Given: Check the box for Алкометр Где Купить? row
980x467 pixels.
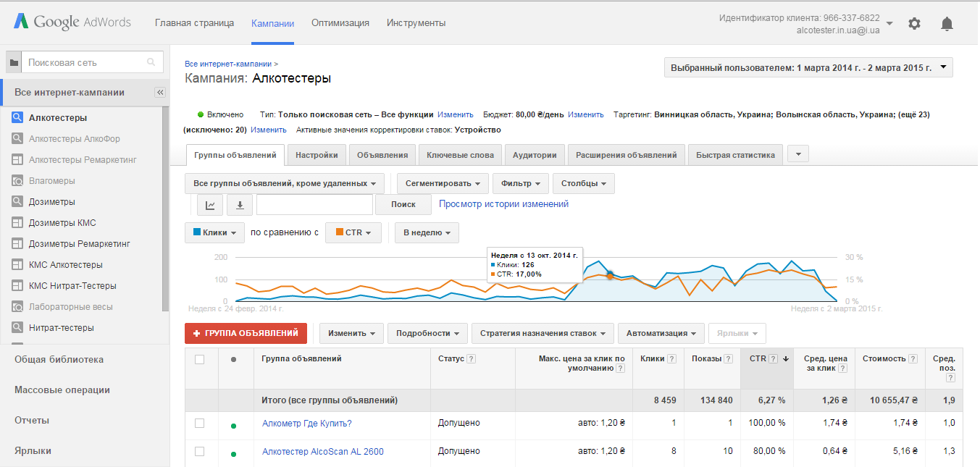Looking at the screenshot, I should click(x=200, y=423).
